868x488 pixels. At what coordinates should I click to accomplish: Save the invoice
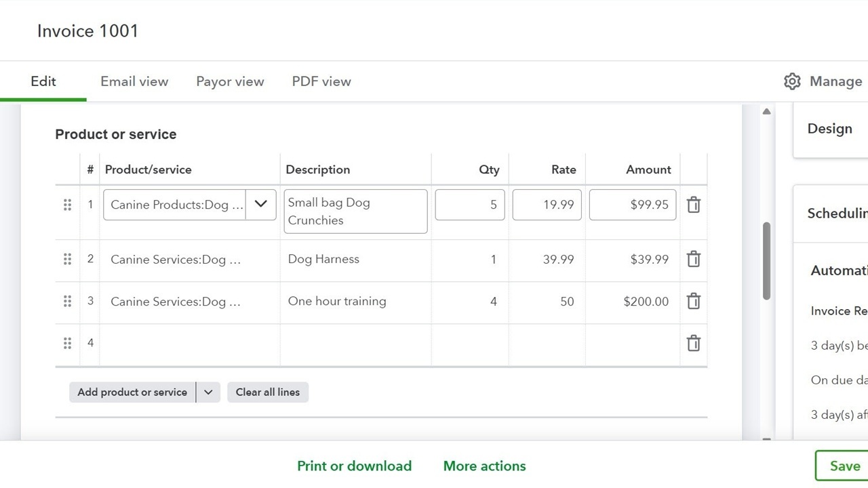844,466
